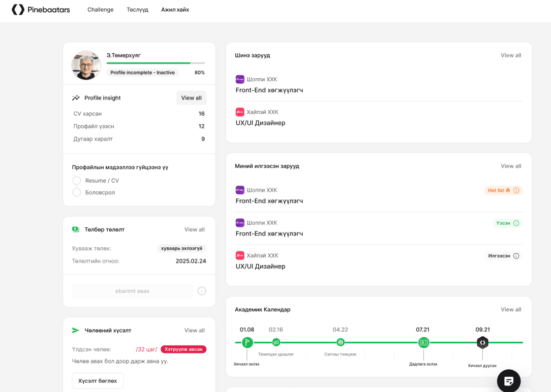Go to Ажил хайх in navigation

[175, 10]
